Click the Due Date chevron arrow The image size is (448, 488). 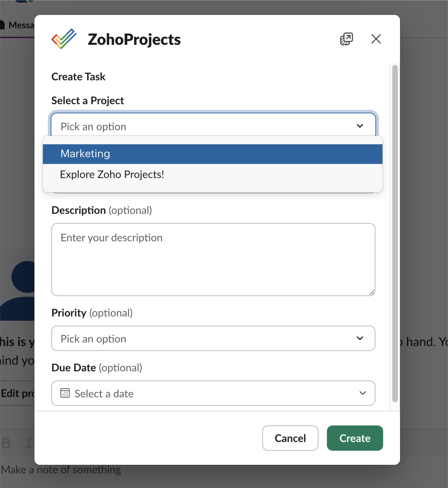(x=362, y=393)
